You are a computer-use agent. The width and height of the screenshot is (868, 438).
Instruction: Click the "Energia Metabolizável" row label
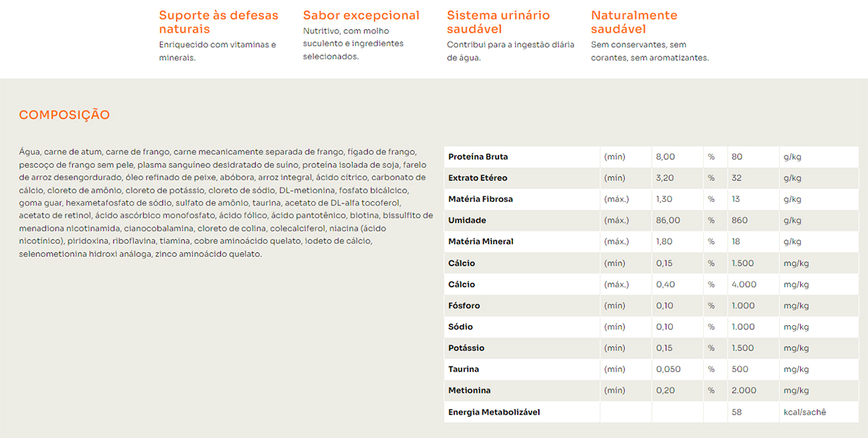coord(494,412)
